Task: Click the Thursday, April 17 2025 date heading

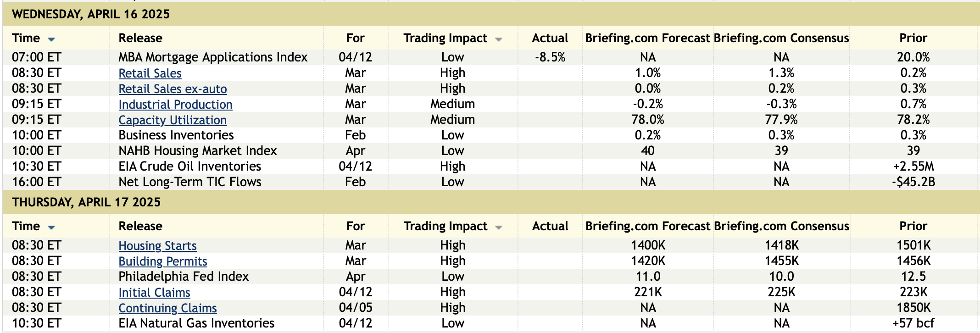Action: 86,202
